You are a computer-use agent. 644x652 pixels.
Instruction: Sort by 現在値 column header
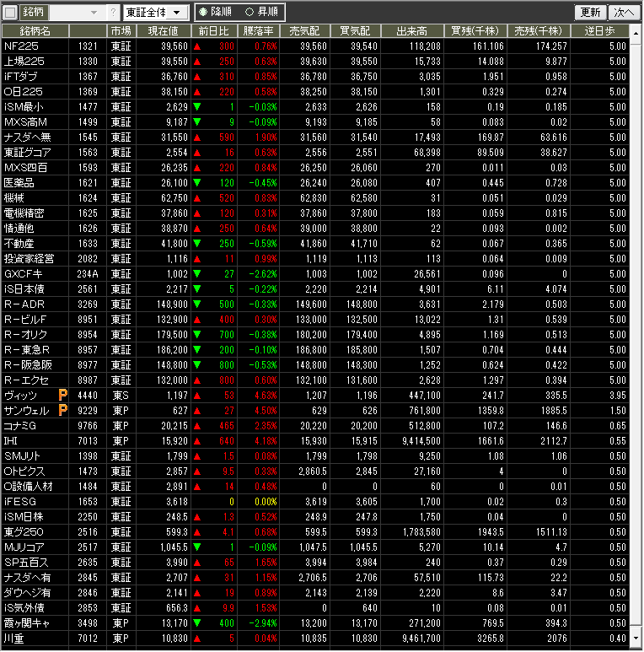coord(164,31)
